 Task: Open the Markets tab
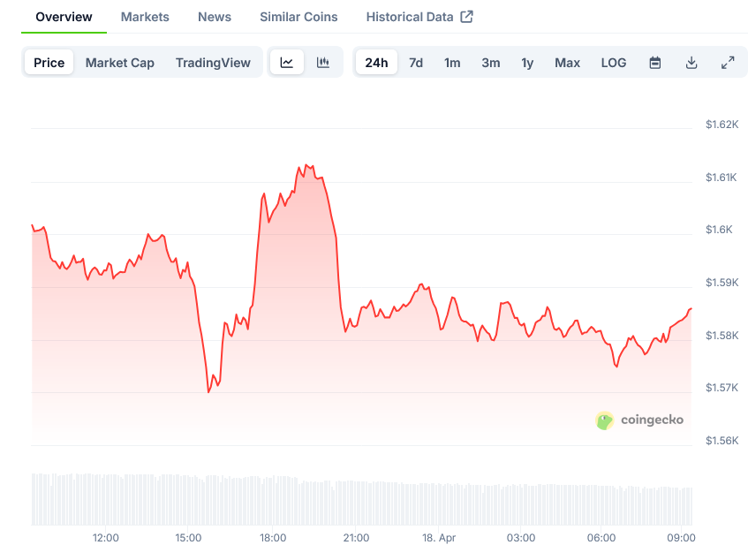click(x=145, y=17)
